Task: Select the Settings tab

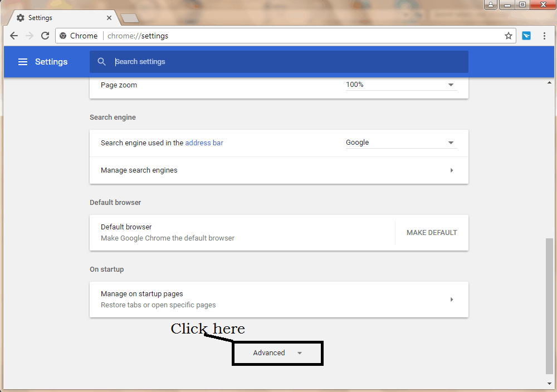Action: pyautogui.click(x=64, y=18)
